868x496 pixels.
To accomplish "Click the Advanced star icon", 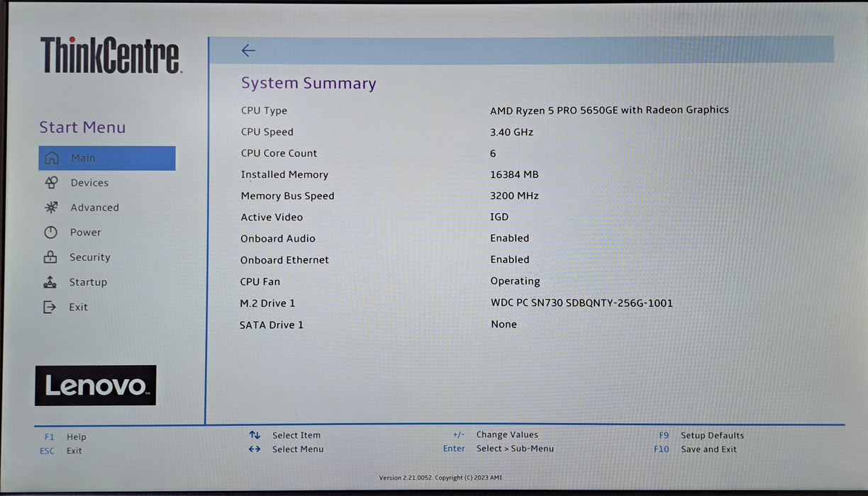I will pyautogui.click(x=51, y=208).
